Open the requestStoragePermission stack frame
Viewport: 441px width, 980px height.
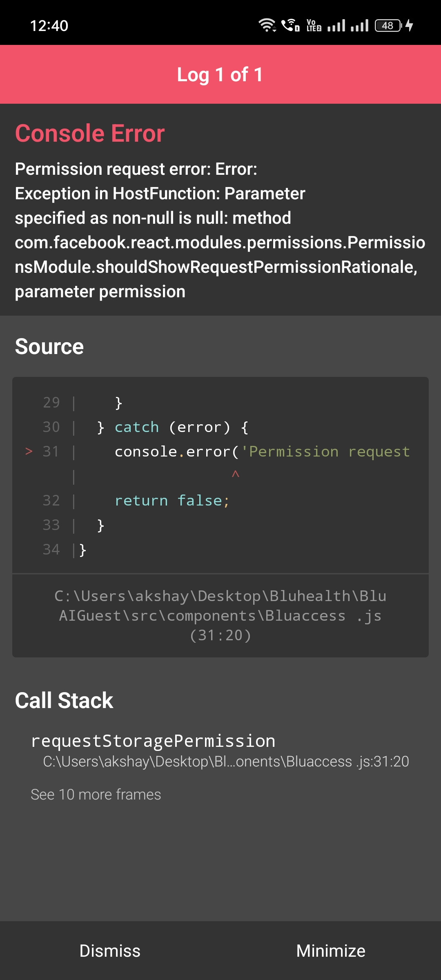[x=153, y=741]
